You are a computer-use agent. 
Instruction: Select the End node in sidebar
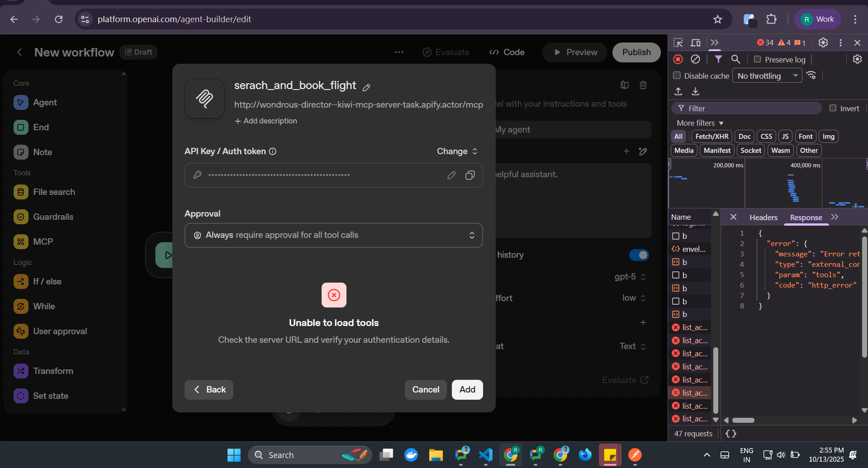coord(31,128)
